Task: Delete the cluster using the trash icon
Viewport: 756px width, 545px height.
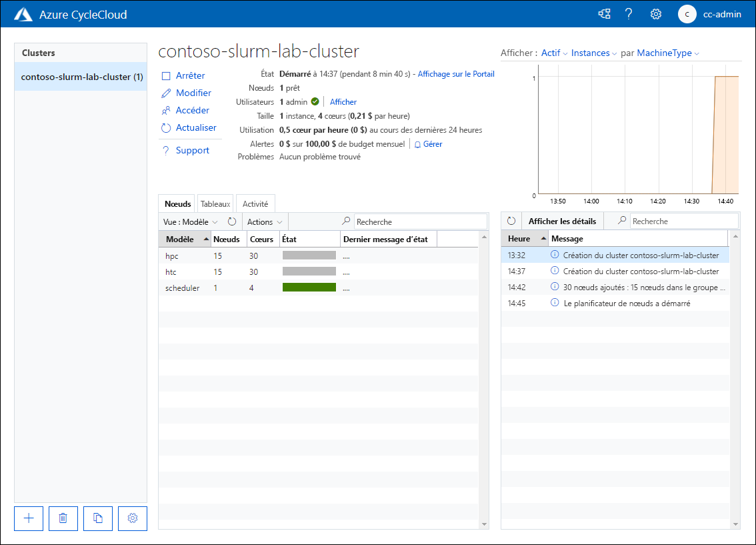Action: pyautogui.click(x=63, y=518)
